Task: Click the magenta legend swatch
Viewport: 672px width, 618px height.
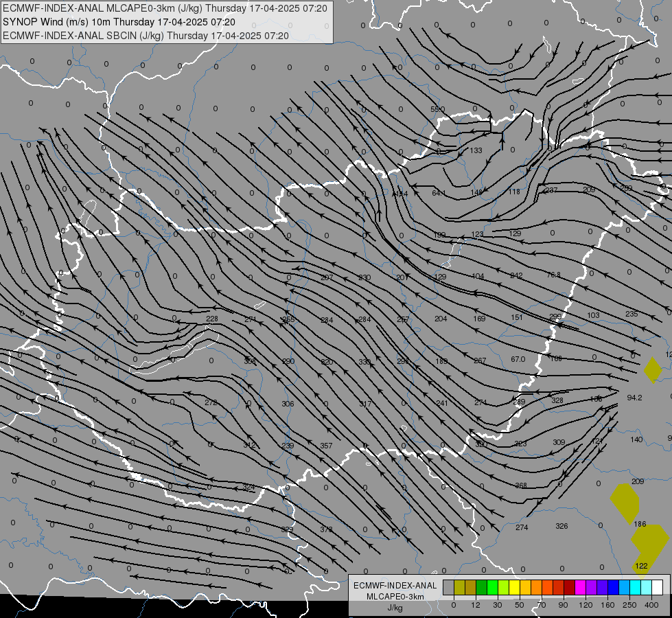Action: pos(580,587)
